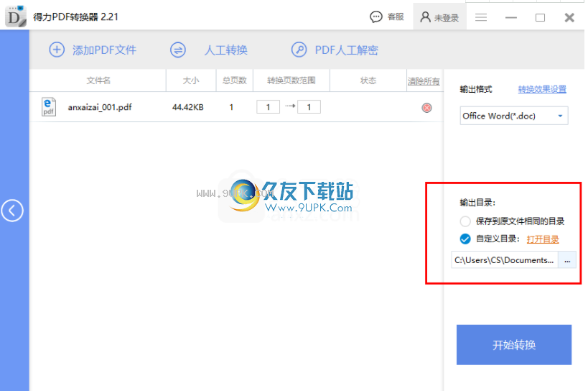Image resolution: width=588 pixels, height=391 pixels.
Task: Start conversion with 开始转换 button
Action: point(514,344)
